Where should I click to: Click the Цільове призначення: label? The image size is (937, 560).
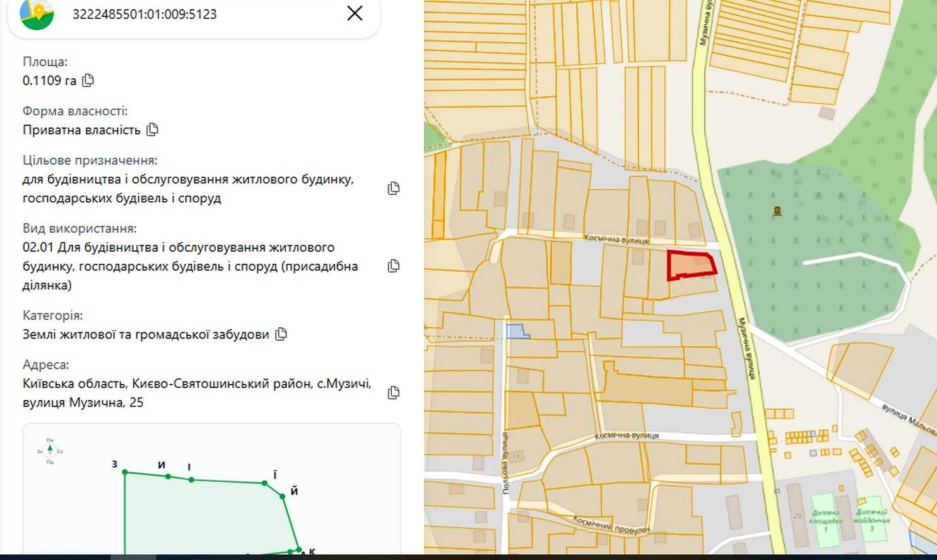[x=90, y=160]
